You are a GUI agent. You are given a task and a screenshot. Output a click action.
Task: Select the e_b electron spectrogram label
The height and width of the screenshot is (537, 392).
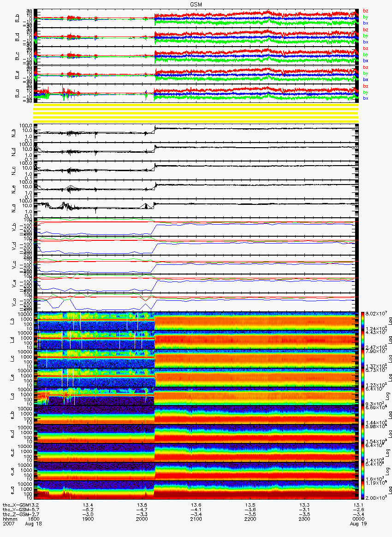(x=12, y=416)
